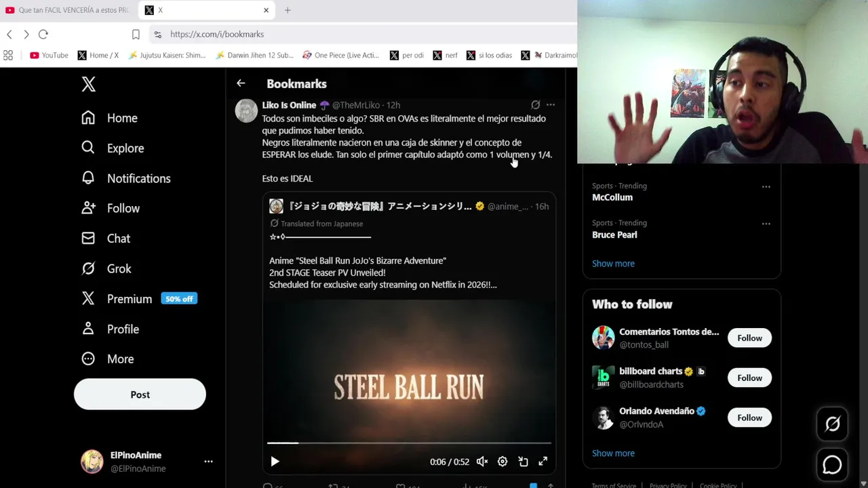This screenshot has width=868, height=488.
Task: Go forward in browser history
Action: click(26, 34)
